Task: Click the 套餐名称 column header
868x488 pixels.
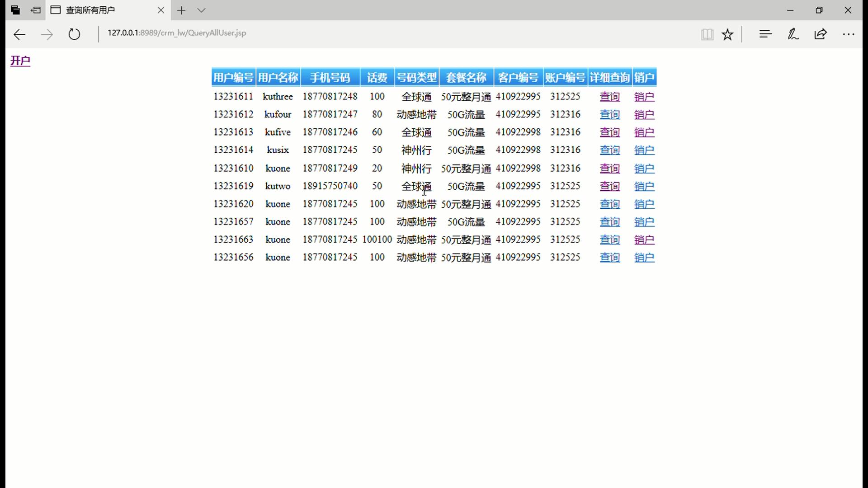Action: [x=466, y=77]
